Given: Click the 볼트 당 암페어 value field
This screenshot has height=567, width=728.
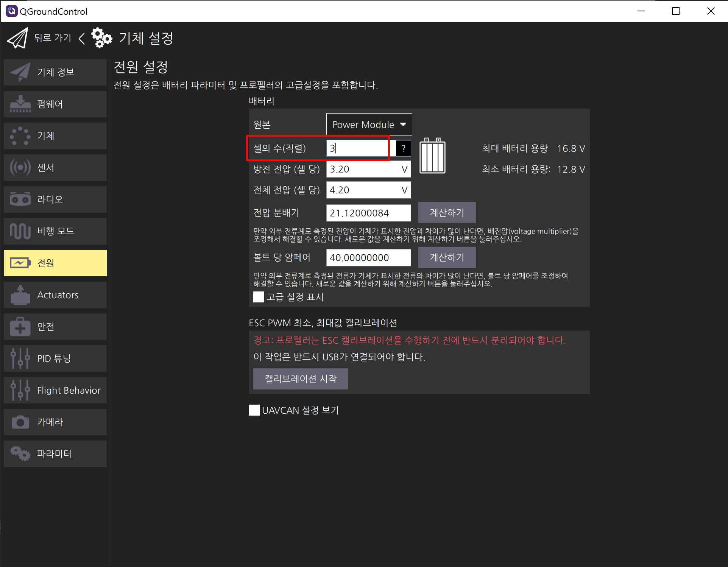Looking at the screenshot, I should 368,258.
